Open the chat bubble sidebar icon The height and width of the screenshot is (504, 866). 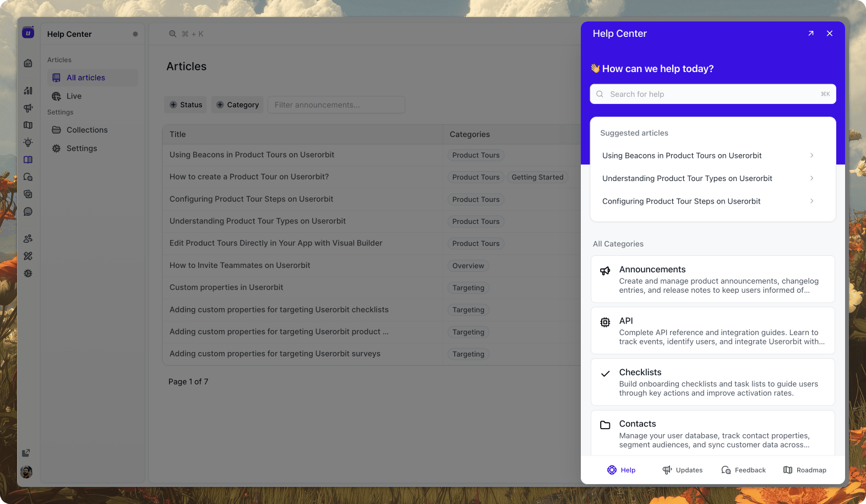[28, 212]
